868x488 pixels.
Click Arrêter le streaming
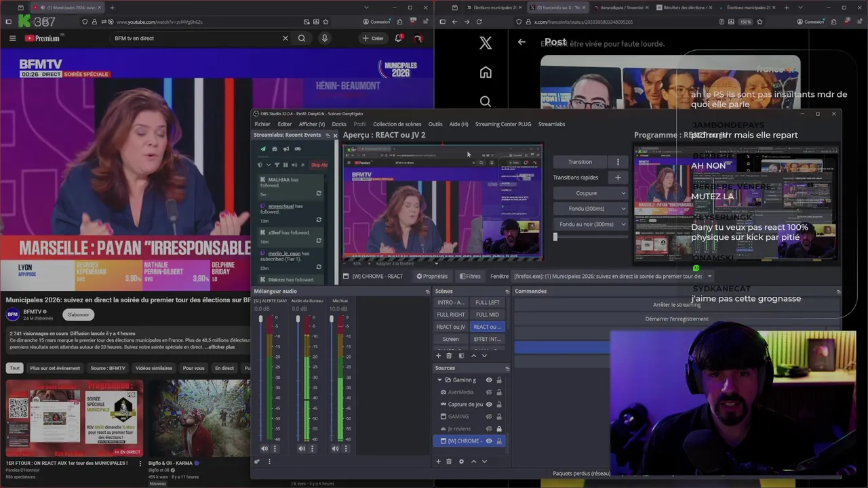(x=677, y=305)
